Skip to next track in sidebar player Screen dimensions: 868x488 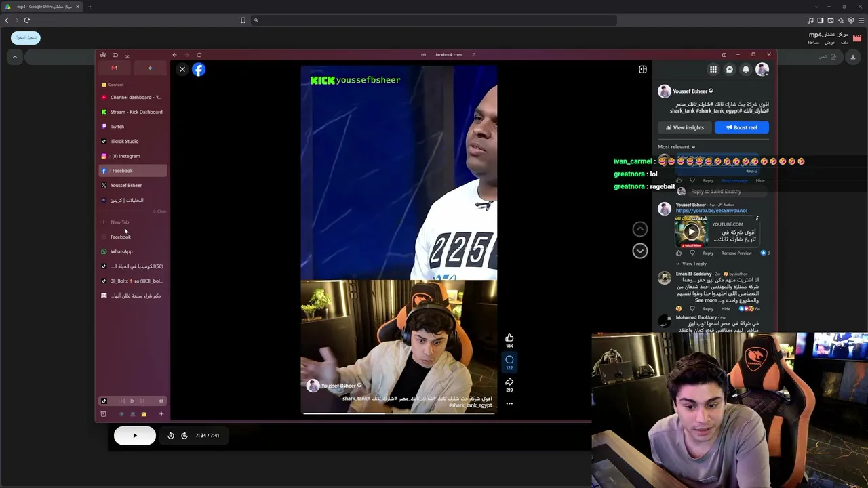coord(142,401)
